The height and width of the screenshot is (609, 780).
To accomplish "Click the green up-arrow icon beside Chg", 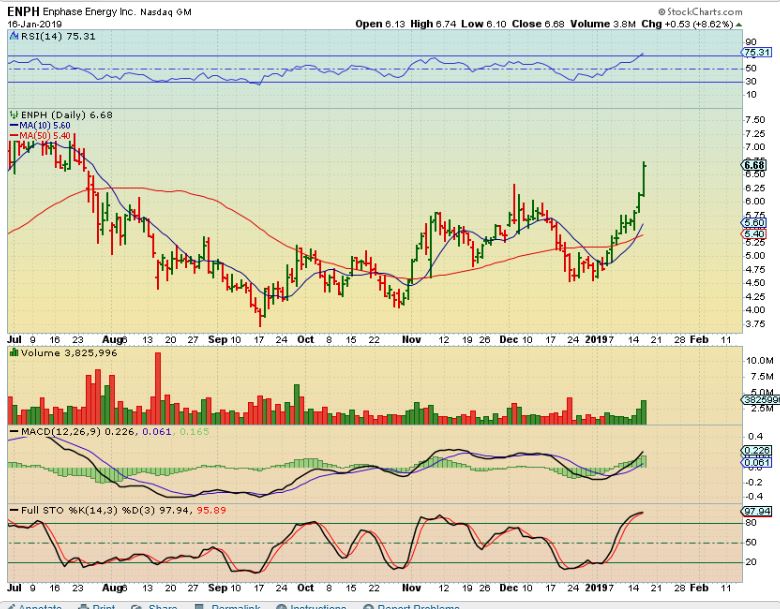I will click(739, 24).
